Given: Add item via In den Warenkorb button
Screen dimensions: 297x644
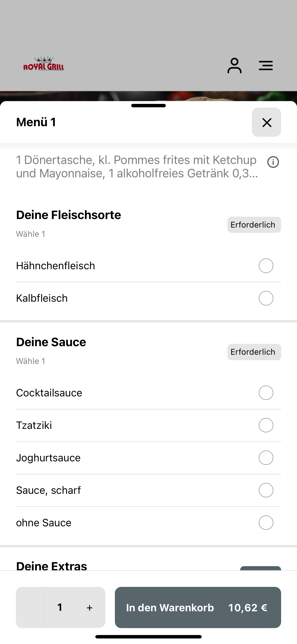Looking at the screenshot, I should click(x=198, y=608).
